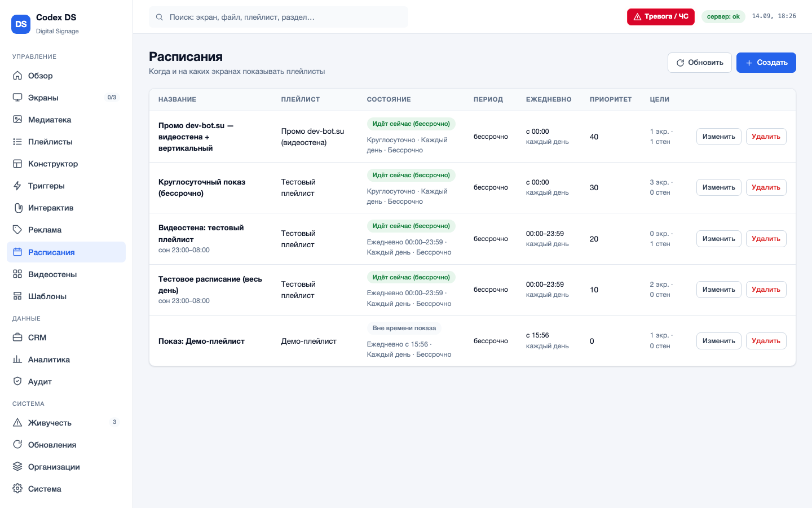Focus the Поиск search field

(279, 17)
